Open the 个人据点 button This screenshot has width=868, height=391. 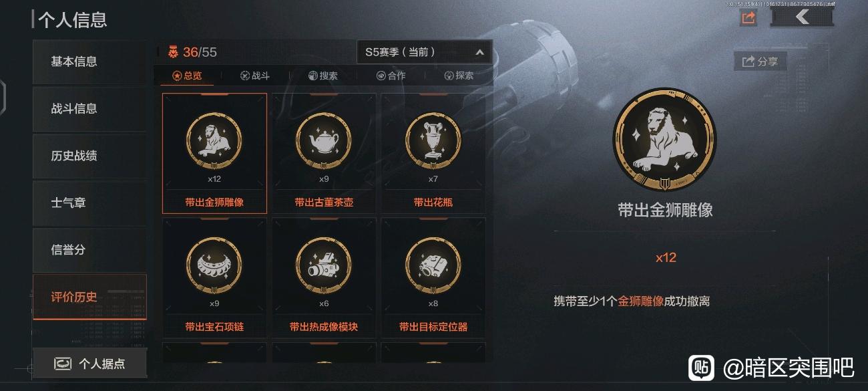[x=89, y=364]
